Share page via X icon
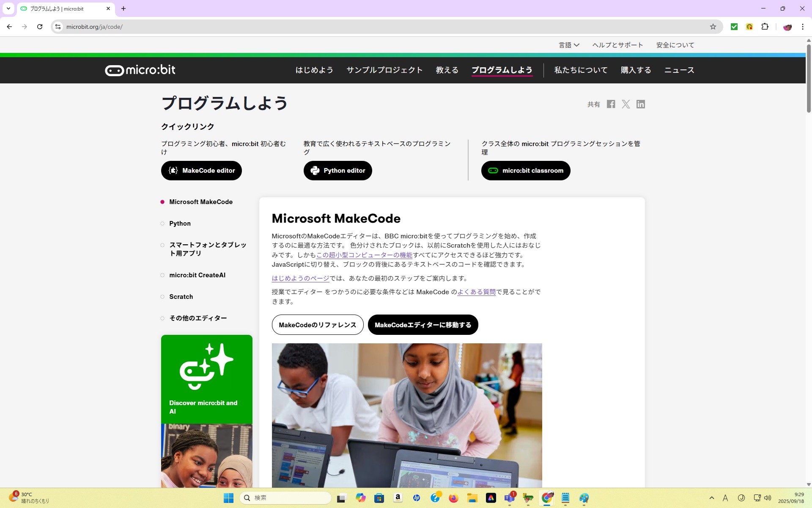The image size is (812, 508). (625, 104)
